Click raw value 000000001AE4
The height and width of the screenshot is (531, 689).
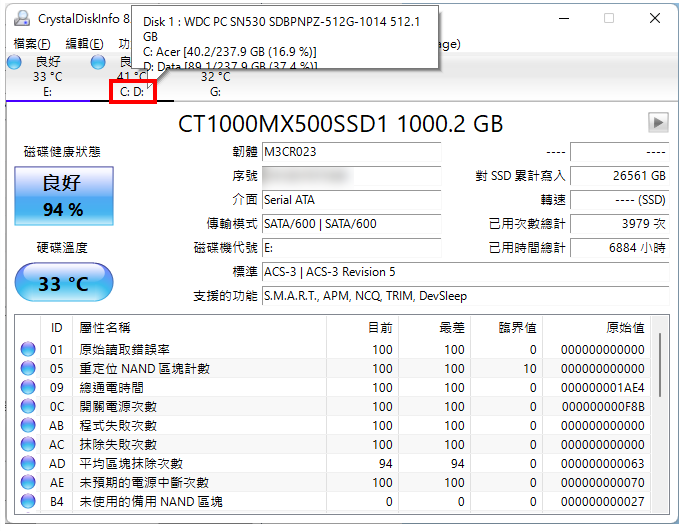click(602, 388)
